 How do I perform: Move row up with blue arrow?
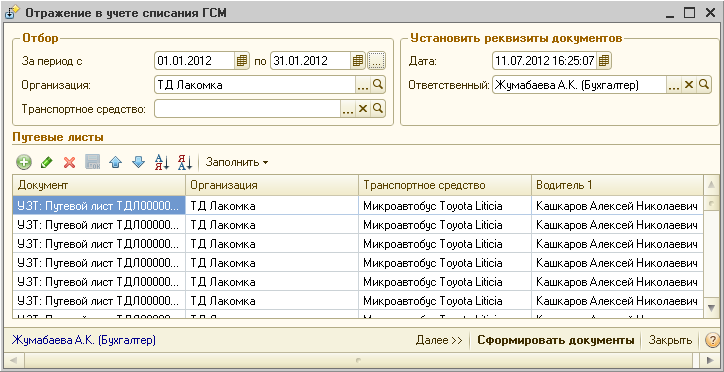[115, 162]
